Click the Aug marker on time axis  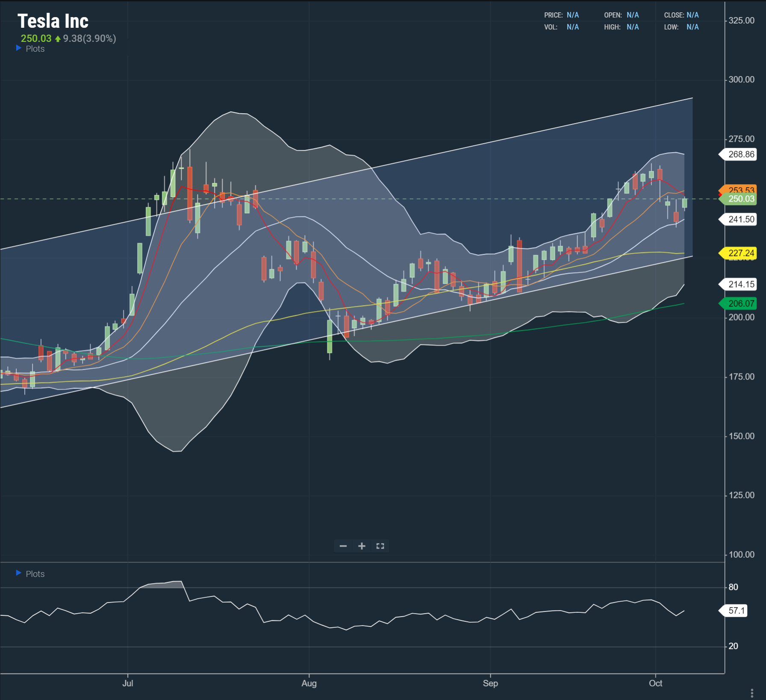pos(309,683)
